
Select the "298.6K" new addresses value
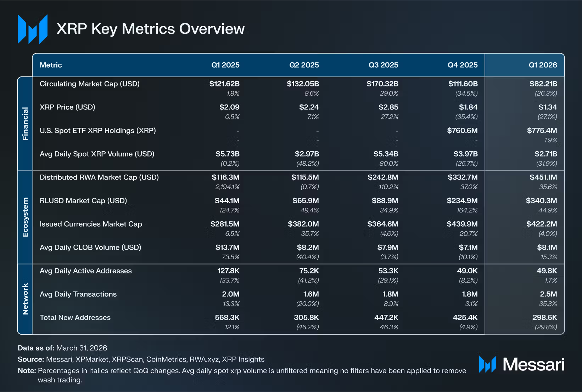[x=545, y=318]
